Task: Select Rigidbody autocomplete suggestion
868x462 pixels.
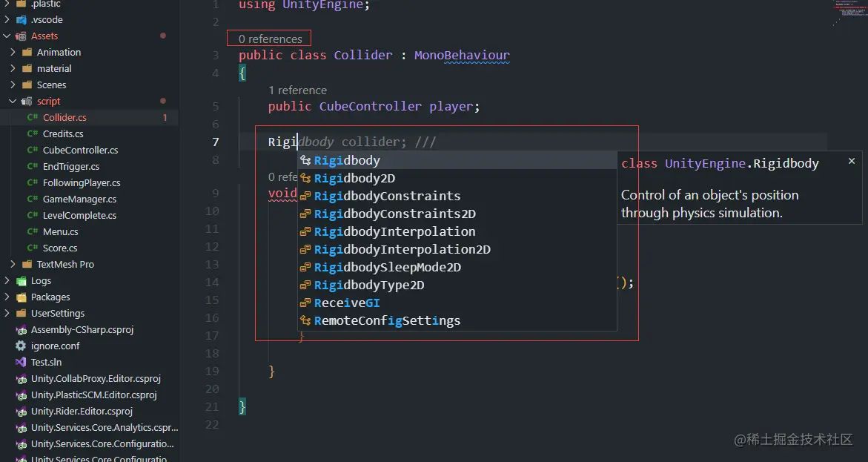Action: (457, 160)
